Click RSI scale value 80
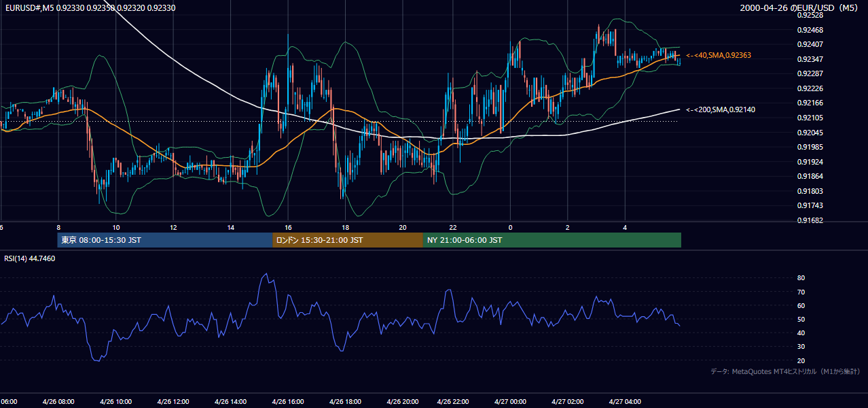Screen dimensions: 868x408 (801, 278)
